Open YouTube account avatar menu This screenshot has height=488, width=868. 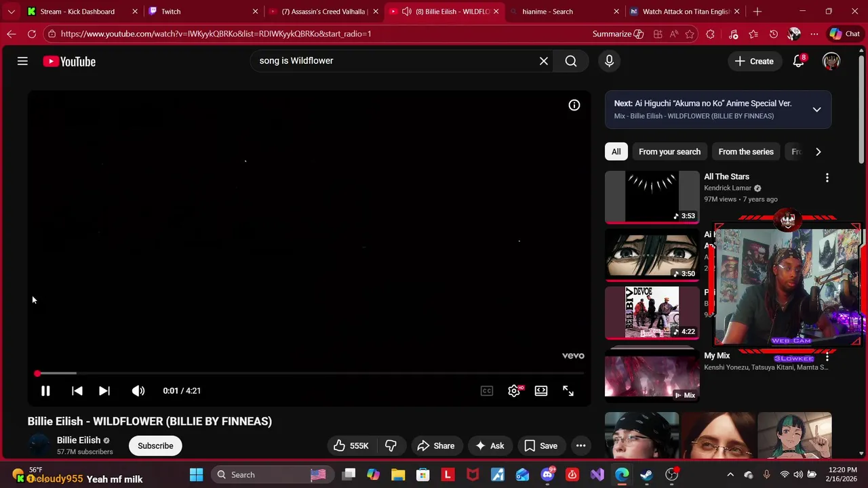(831, 61)
